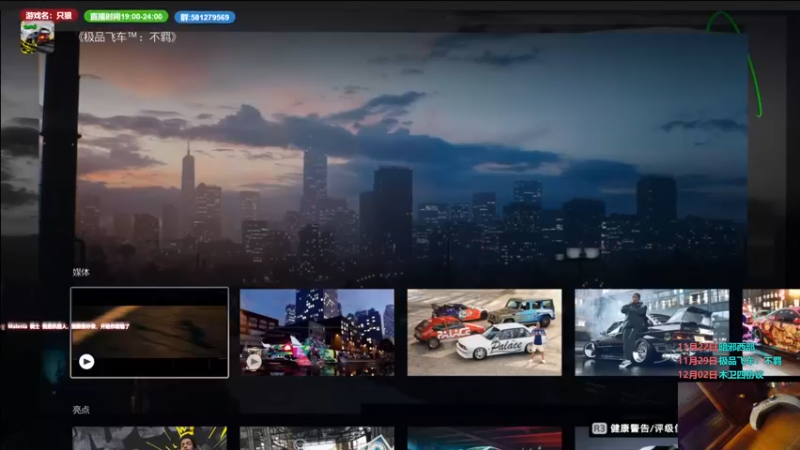Click the Malenia chat message overlay
The image size is (800, 450).
65,326
